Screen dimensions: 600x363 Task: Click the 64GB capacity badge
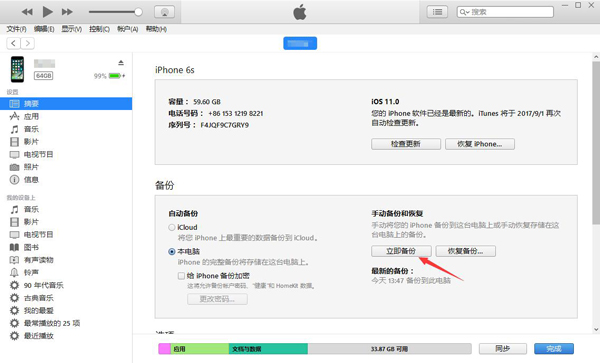point(43,76)
